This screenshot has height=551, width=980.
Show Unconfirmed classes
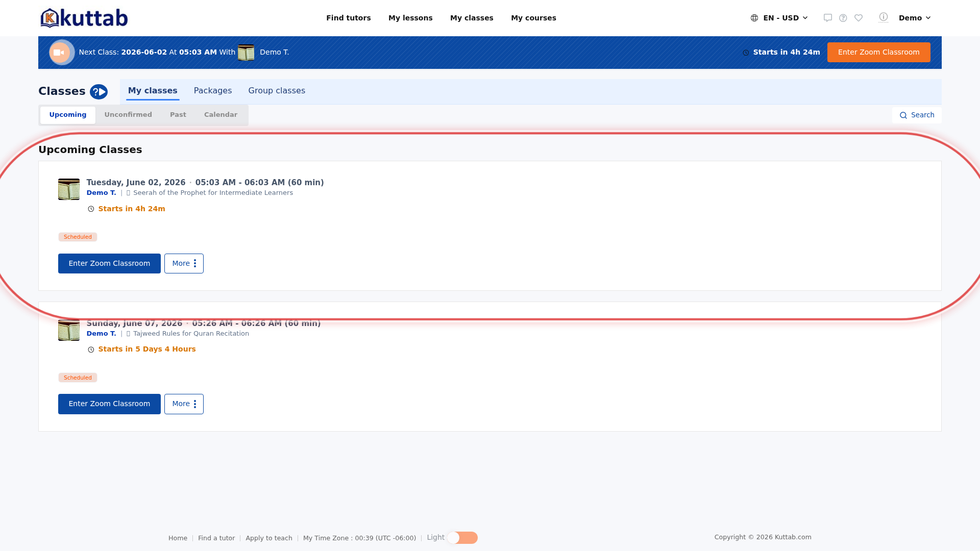[128, 115]
